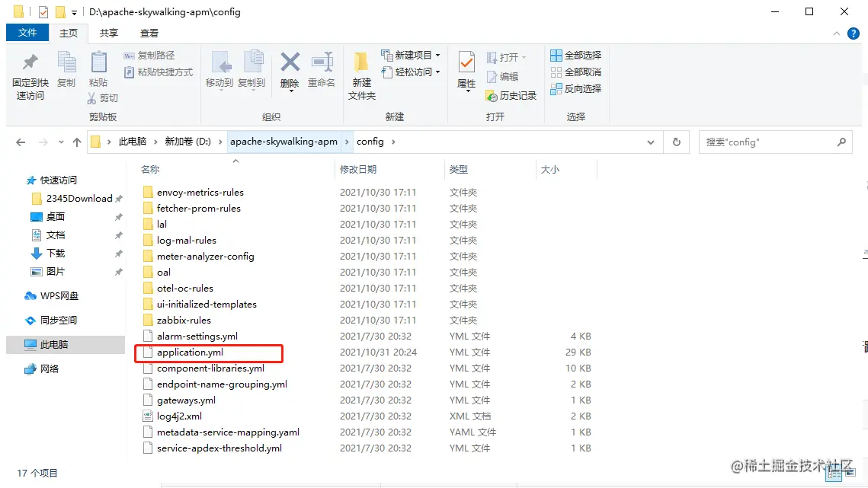Go up one folder level arrow
Viewport: 868px width, 488px height.
[77, 142]
